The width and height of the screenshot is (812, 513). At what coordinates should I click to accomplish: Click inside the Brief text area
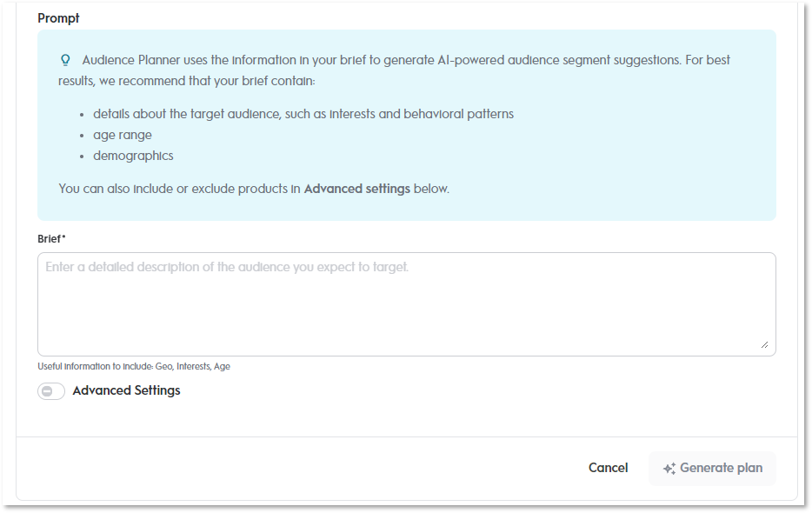pos(406,304)
